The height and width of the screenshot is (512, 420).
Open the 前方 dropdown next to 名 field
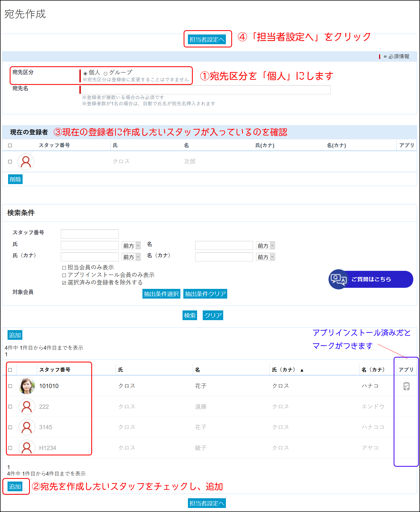point(265,245)
